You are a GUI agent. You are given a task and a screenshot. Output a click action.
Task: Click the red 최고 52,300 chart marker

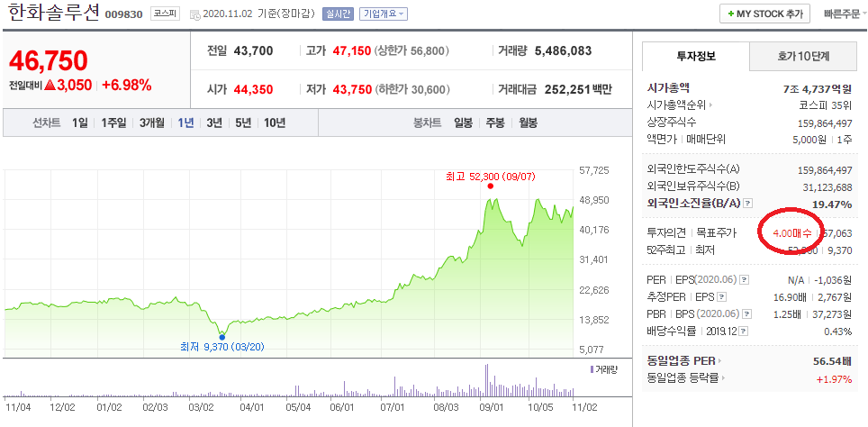(x=491, y=186)
